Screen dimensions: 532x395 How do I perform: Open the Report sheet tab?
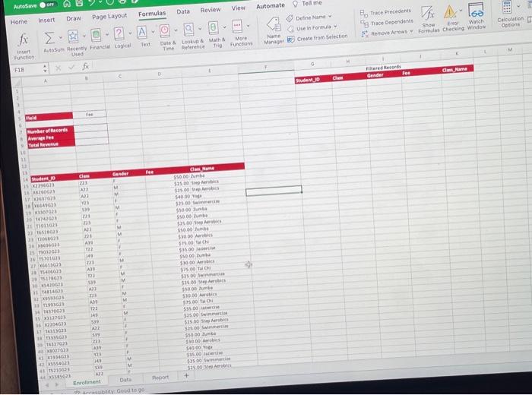(160, 377)
